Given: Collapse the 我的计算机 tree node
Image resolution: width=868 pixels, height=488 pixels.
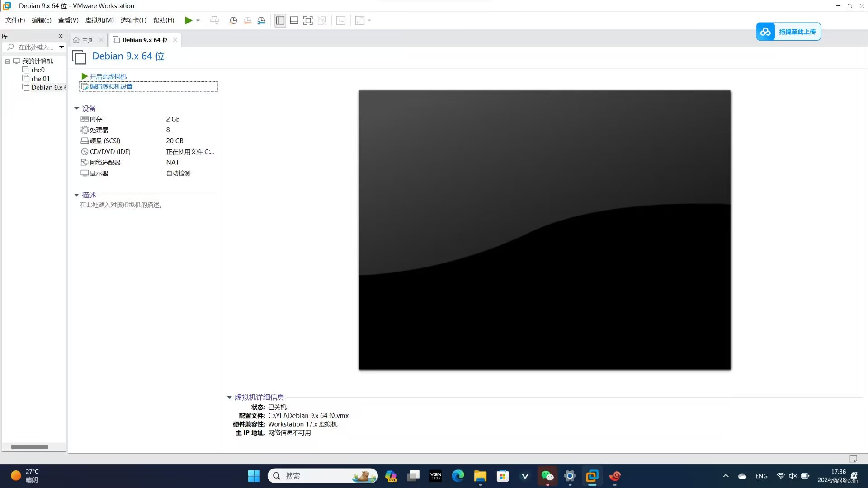Looking at the screenshot, I should pos(8,61).
